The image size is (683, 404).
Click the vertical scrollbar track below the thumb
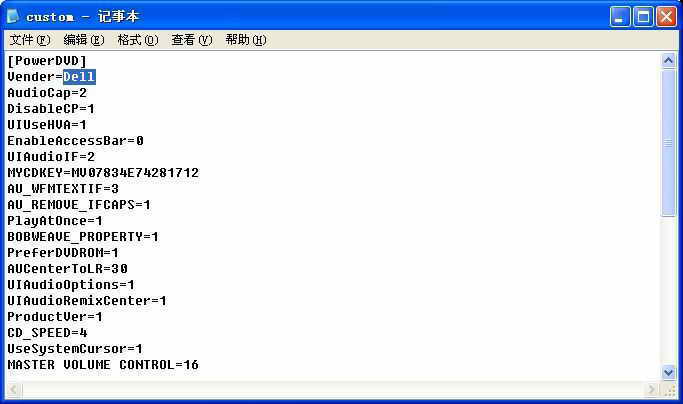point(668,290)
